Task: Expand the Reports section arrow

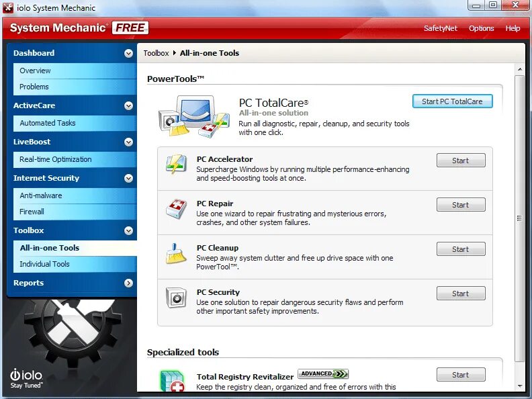Action: [128, 283]
